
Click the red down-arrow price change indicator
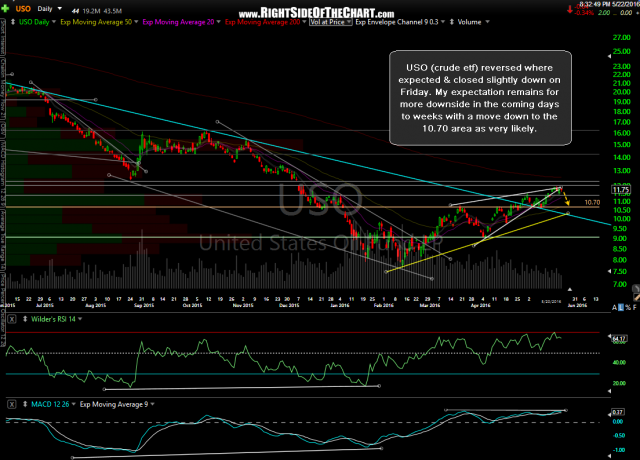click(x=570, y=10)
